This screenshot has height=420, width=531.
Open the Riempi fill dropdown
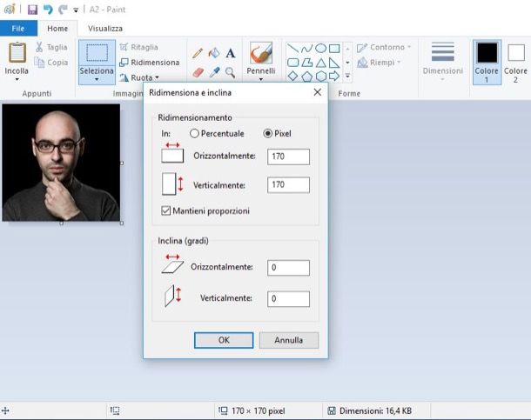(x=379, y=63)
